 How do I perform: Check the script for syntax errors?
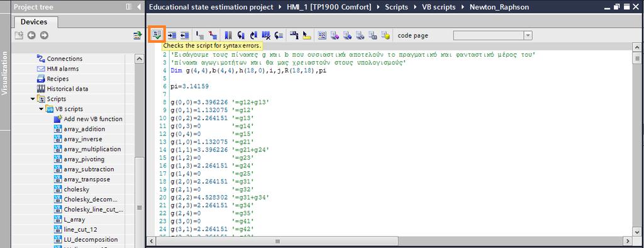(x=157, y=35)
